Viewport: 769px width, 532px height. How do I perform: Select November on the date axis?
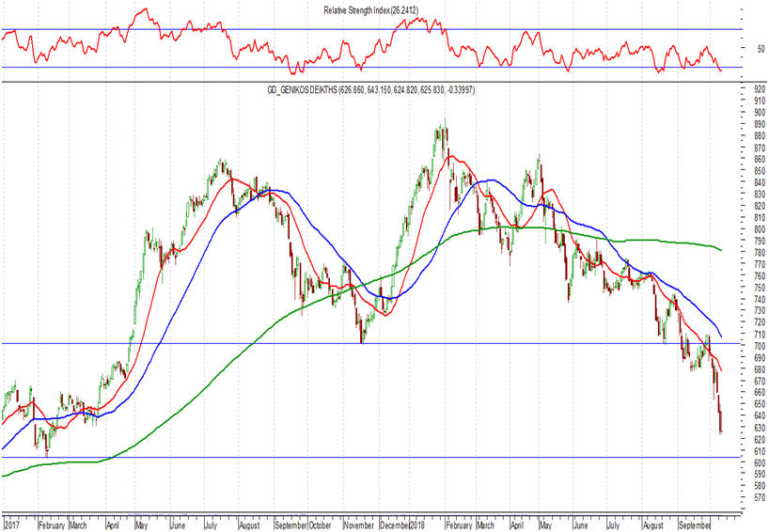coord(362,524)
